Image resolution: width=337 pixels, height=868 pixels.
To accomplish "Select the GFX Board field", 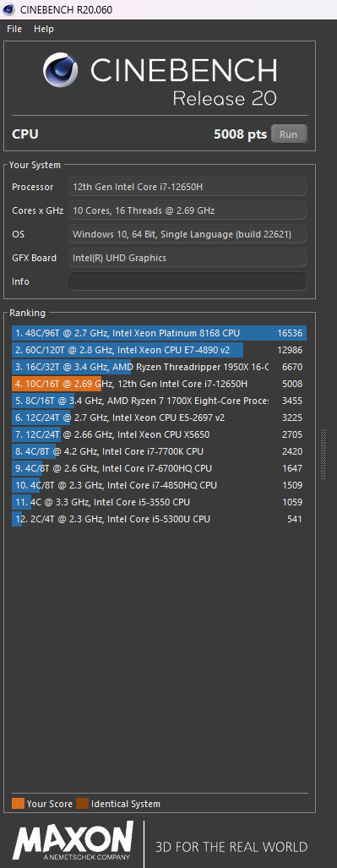I will tap(187, 258).
